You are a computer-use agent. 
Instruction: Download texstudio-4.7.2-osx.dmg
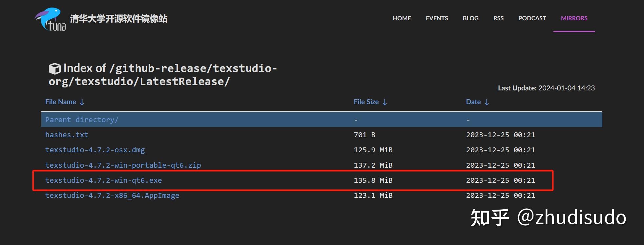point(95,150)
